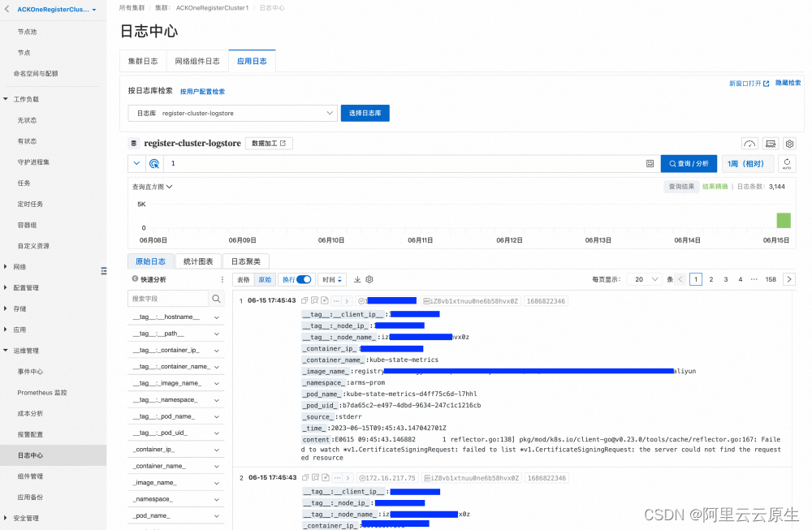Switch log view to raw mode
The width and height of the screenshot is (812, 530).
266,279
